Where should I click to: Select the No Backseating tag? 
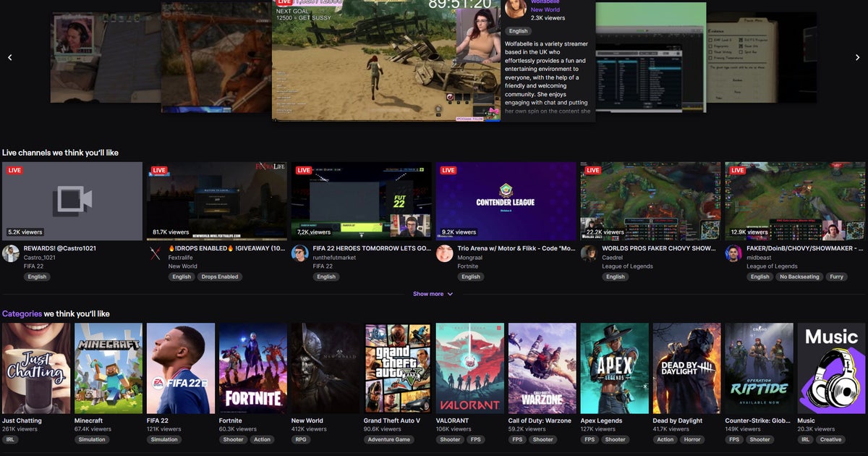(x=799, y=276)
